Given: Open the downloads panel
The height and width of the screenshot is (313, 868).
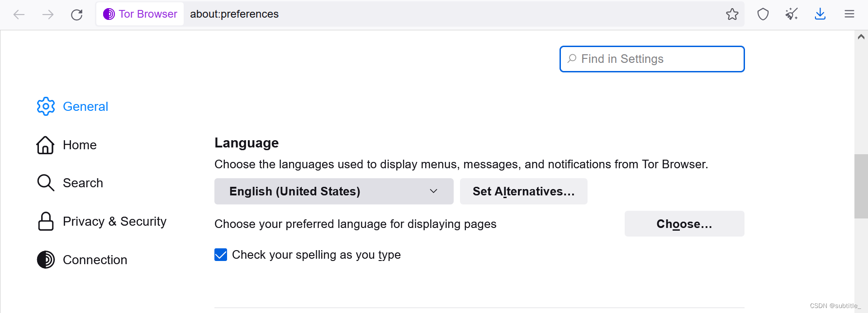Looking at the screenshot, I should pyautogui.click(x=820, y=14).
